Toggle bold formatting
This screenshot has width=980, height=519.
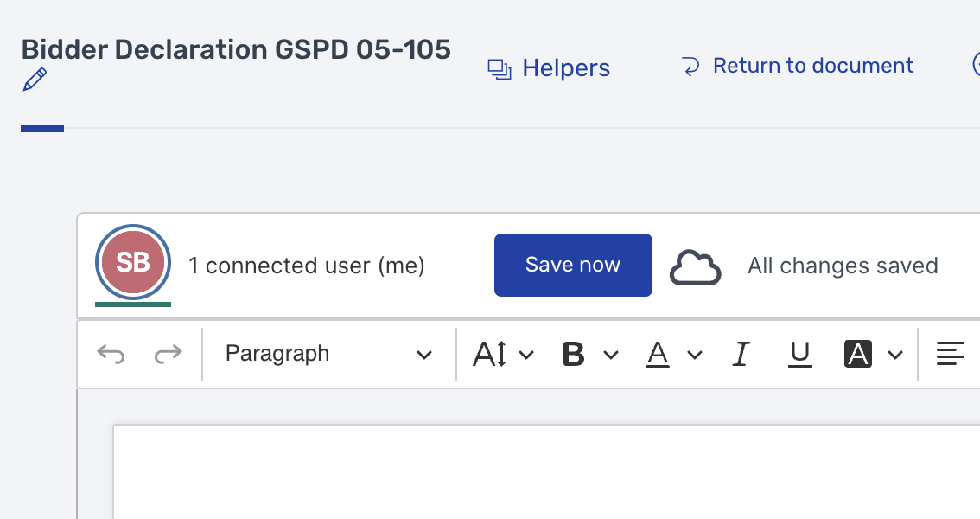pyautogui.click(x=573, y=355)
